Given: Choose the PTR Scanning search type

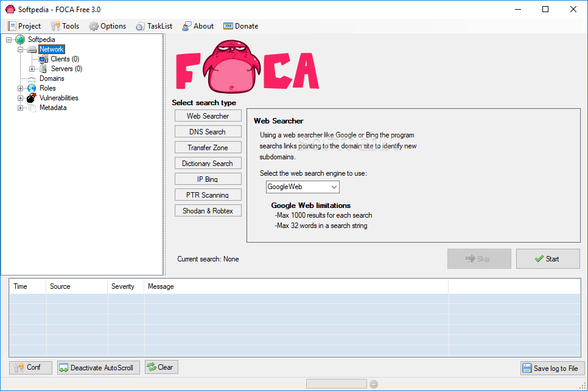Looking at the screenshot, I should pyautogui.click(x=208, y=195).
